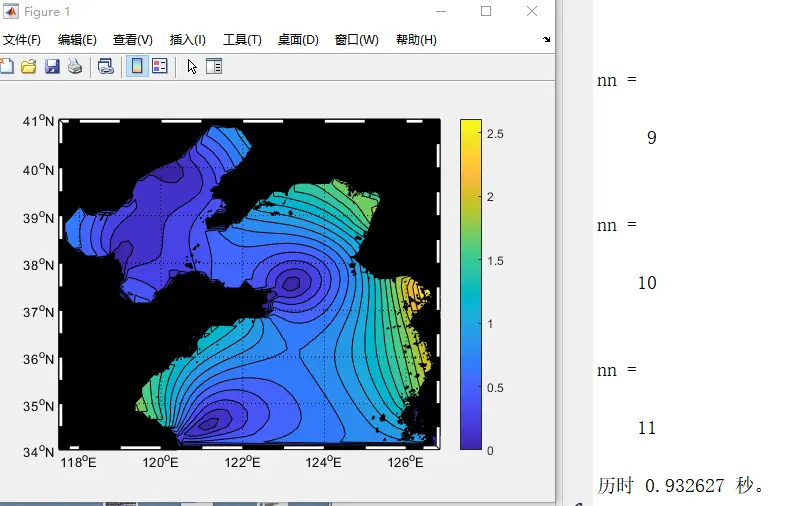Minimize the Figure 1 window

441,11
